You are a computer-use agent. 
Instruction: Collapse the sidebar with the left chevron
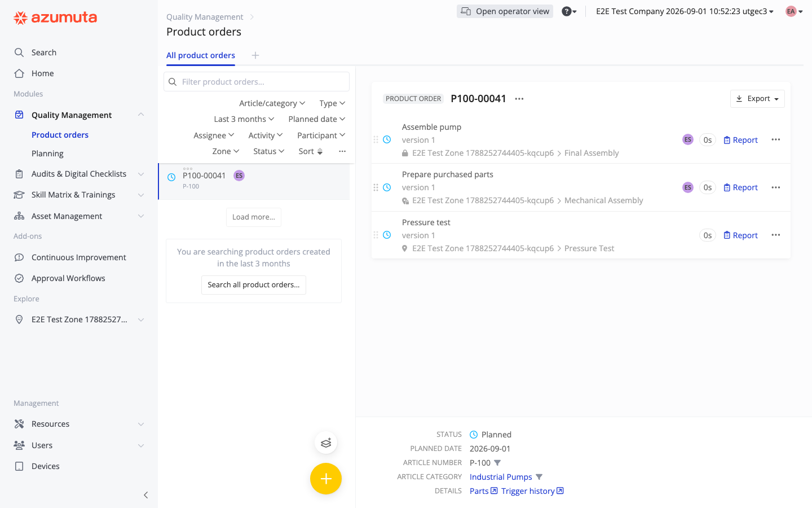(145, 495)
